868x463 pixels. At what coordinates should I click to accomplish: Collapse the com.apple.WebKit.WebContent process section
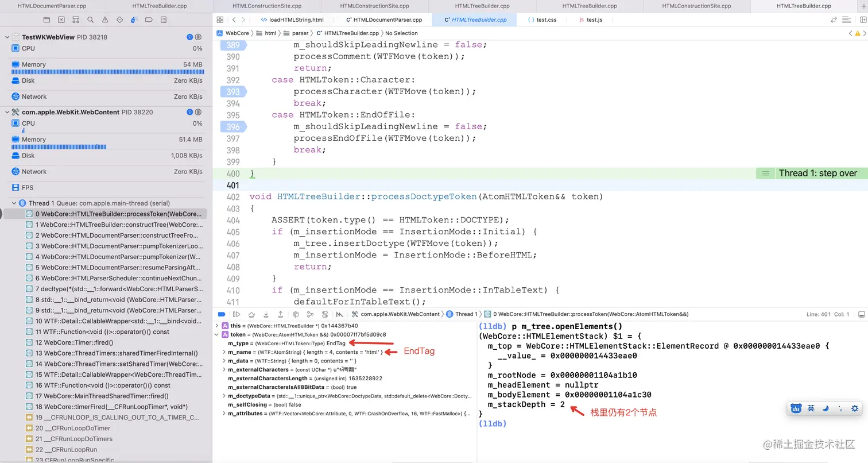pos(7,112)
